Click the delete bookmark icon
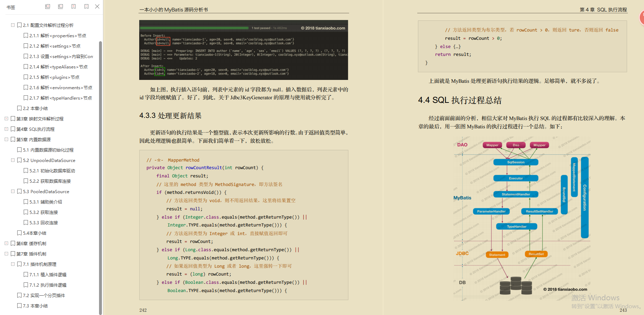644x315 pixels. 86,6
